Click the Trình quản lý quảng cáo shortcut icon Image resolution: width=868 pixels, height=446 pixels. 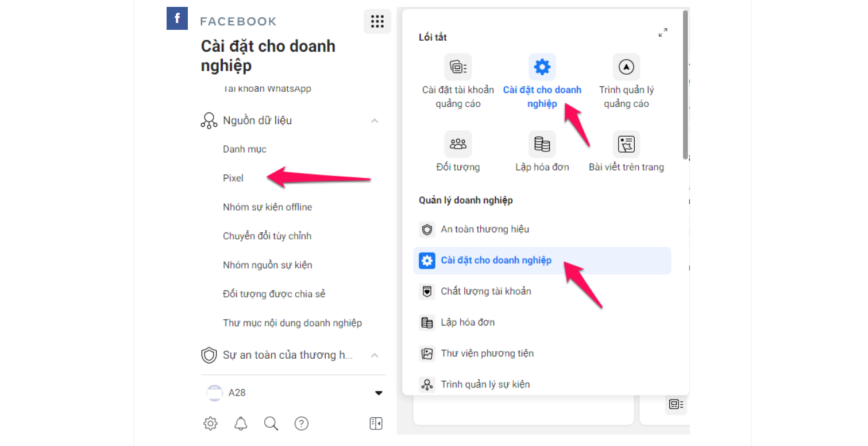point(626,67)
